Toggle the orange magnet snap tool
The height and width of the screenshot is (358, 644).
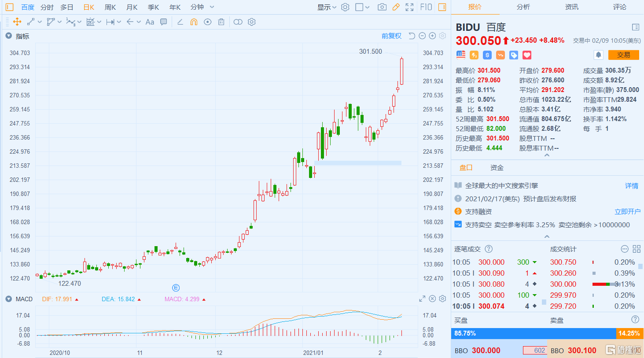pyautogui.click(x=194, y=22)
